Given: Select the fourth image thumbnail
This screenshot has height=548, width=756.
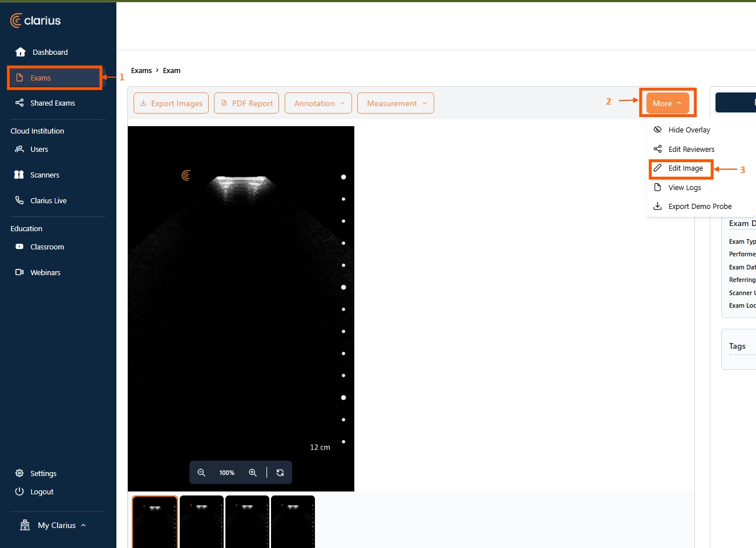Looking at the screenshot, I should (293, 522).
